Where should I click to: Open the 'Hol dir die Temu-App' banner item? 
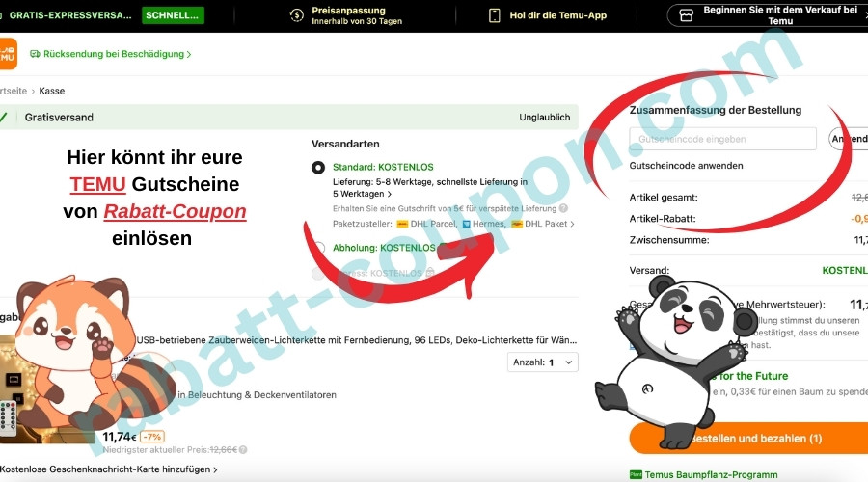[x=547, y=15]
